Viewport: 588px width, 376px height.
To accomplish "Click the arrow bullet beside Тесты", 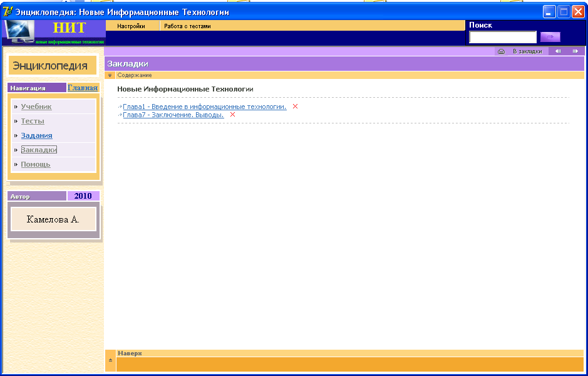I will [x=16, y=121].
